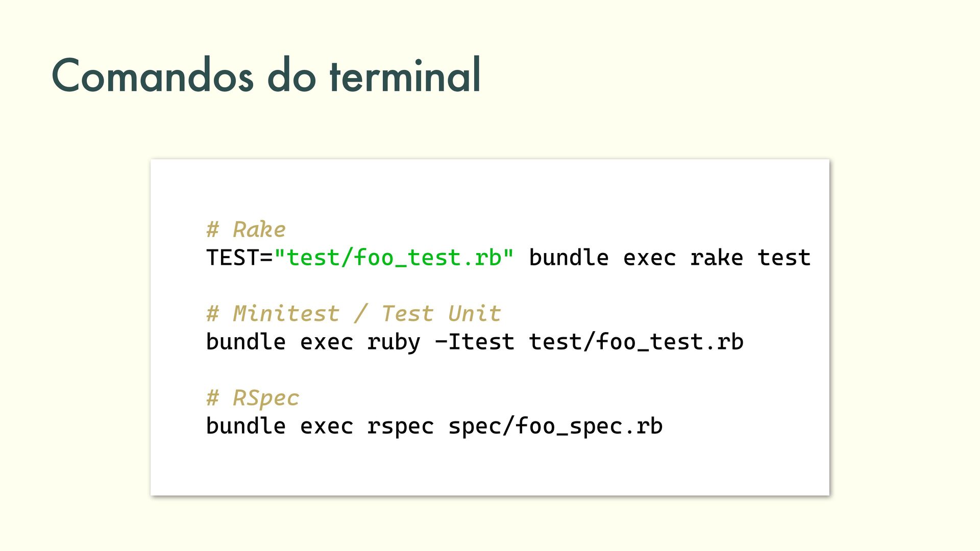This screenshot has height=551, width=980.
Task: Click "Test Unit" in the comment line
Action: click(441, 313)
